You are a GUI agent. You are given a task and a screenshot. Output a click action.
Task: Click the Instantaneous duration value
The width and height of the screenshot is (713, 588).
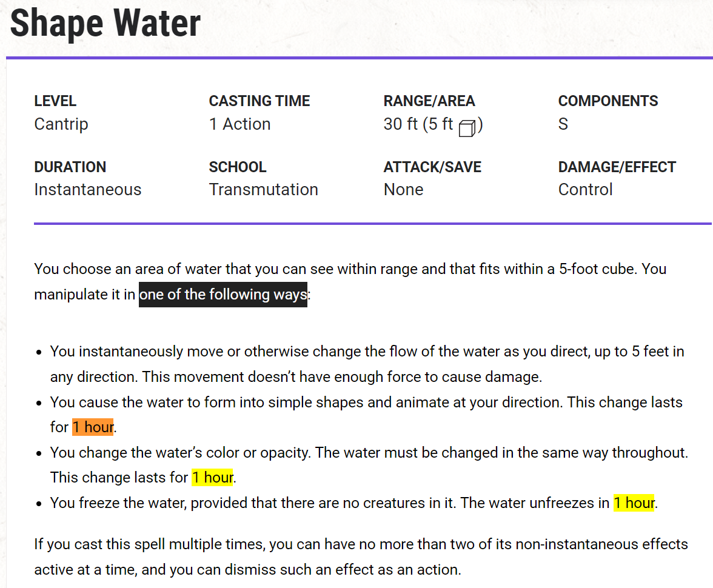[88, 190]
